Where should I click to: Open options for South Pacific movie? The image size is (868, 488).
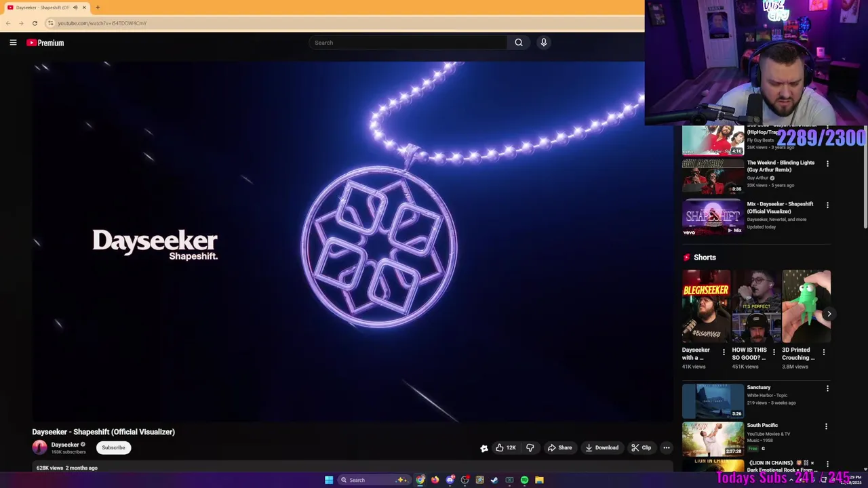[826, 426]
